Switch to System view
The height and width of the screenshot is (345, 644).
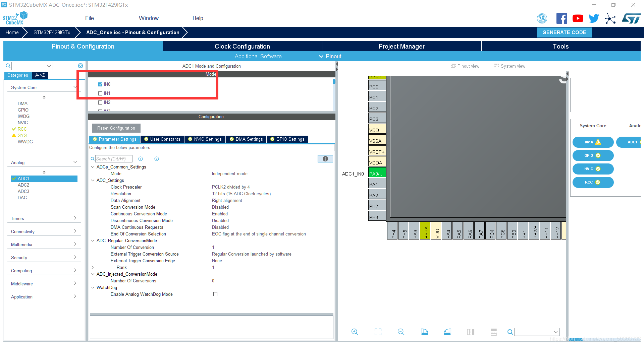tap(510, 66)
